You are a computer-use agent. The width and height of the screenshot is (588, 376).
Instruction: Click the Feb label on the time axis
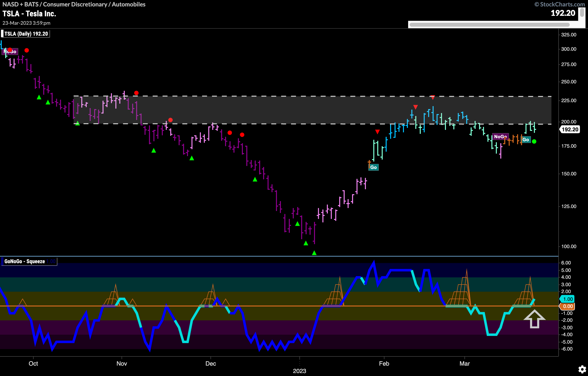point(384,364)
